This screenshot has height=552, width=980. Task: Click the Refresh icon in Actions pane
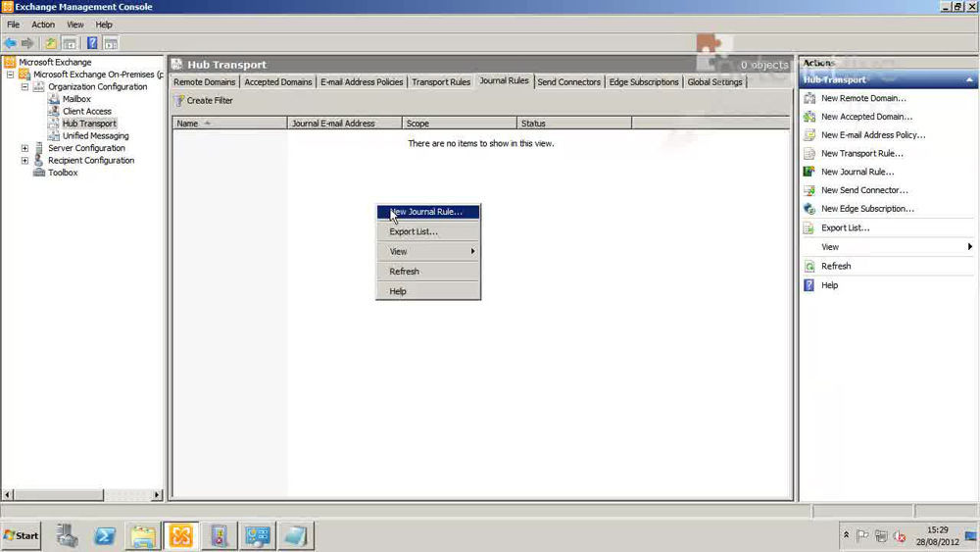point(809,267)
